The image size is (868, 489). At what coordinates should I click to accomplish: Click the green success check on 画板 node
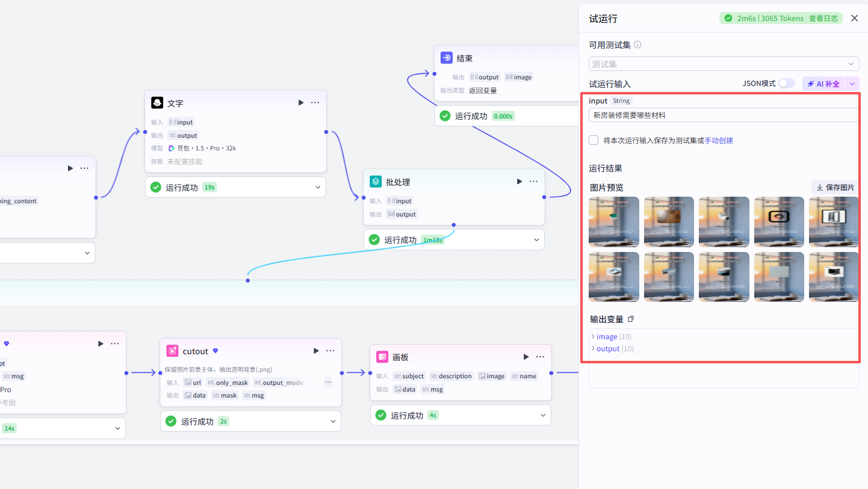click(380, 415)
